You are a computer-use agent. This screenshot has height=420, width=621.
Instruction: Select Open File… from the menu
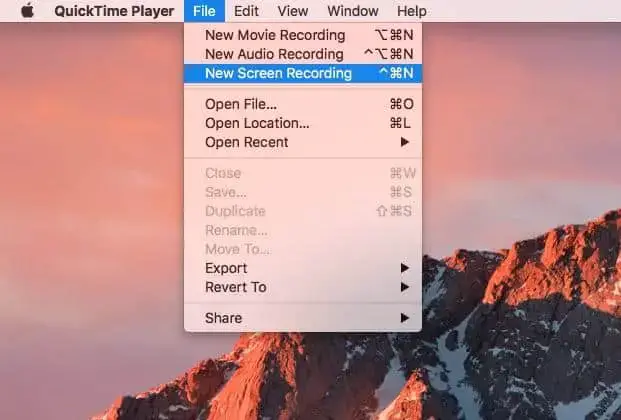303,104
